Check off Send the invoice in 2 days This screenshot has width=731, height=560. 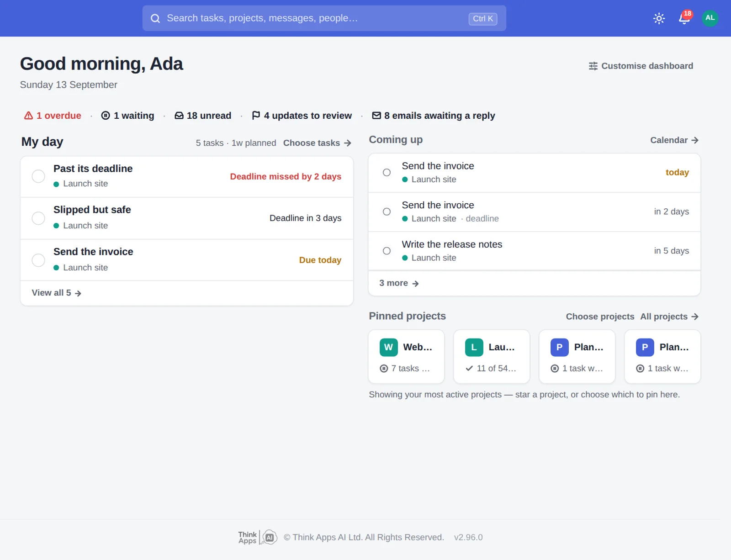point(387,212)
